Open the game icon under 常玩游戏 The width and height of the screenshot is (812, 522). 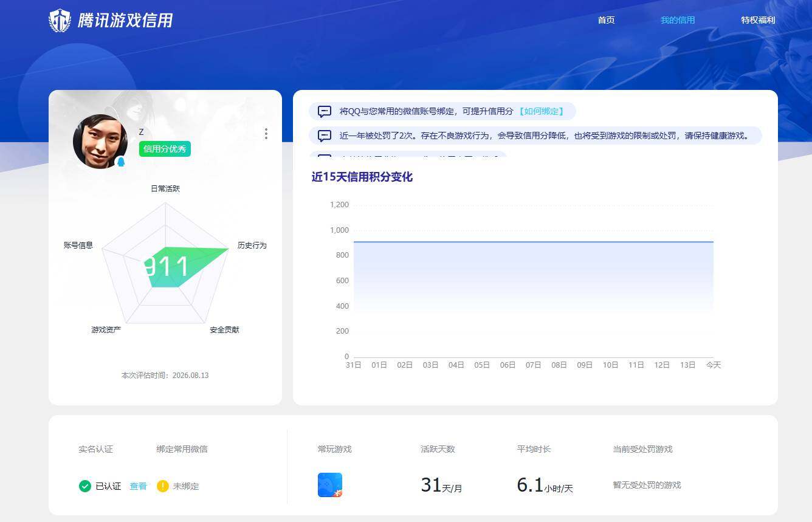click(x=330, y=485)
